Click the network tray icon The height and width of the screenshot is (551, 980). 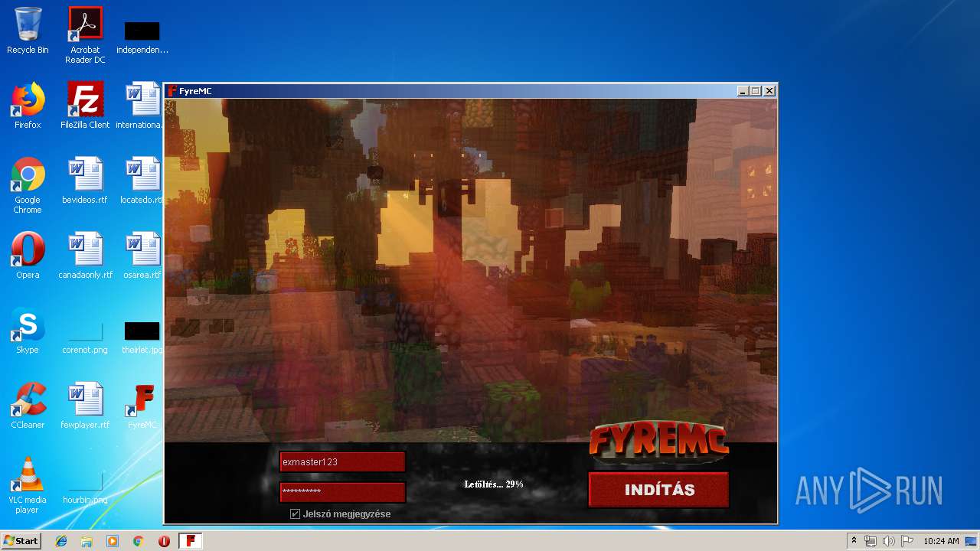coord(871,541)
